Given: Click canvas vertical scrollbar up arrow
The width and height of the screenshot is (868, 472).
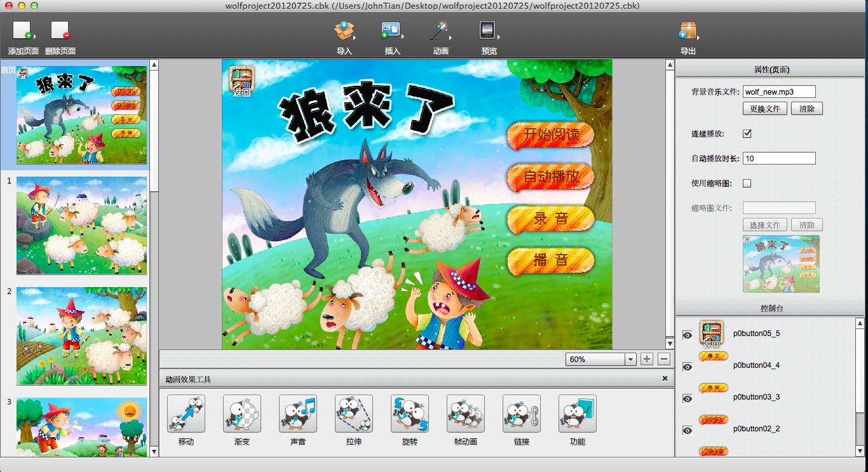Looking at the screenshot, I should pyautogui.click(x=670, y=64).
